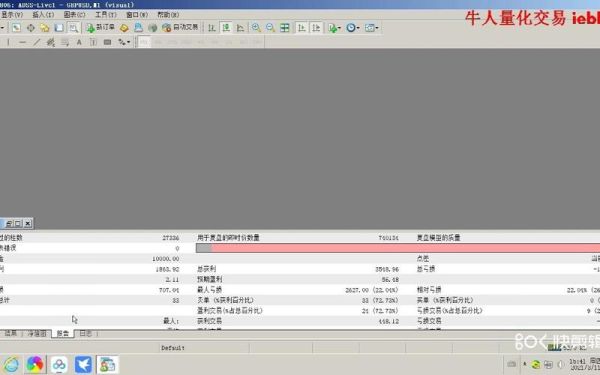Select the equidistant channel tool
The image size is (600, 375).
tap(51, 42)
